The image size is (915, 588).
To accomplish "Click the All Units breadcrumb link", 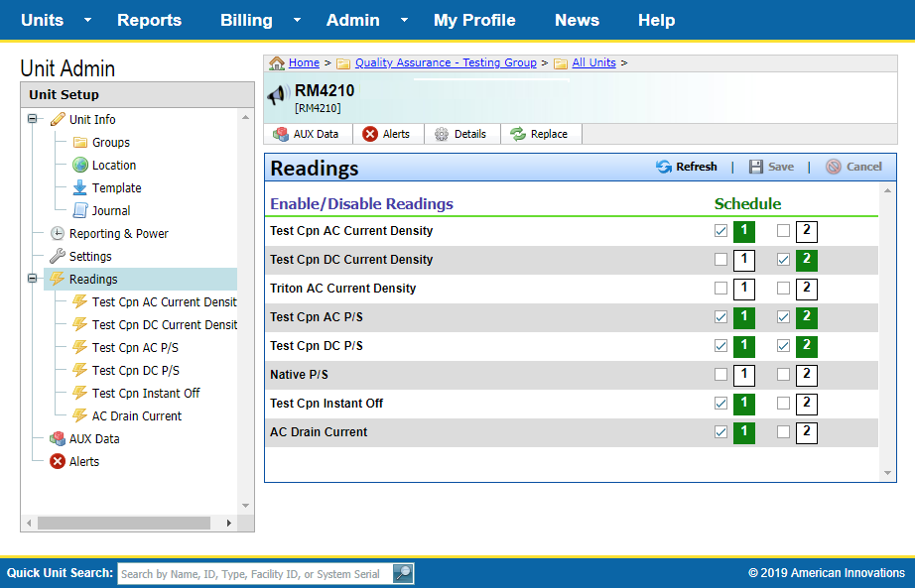I will [593, 62].
